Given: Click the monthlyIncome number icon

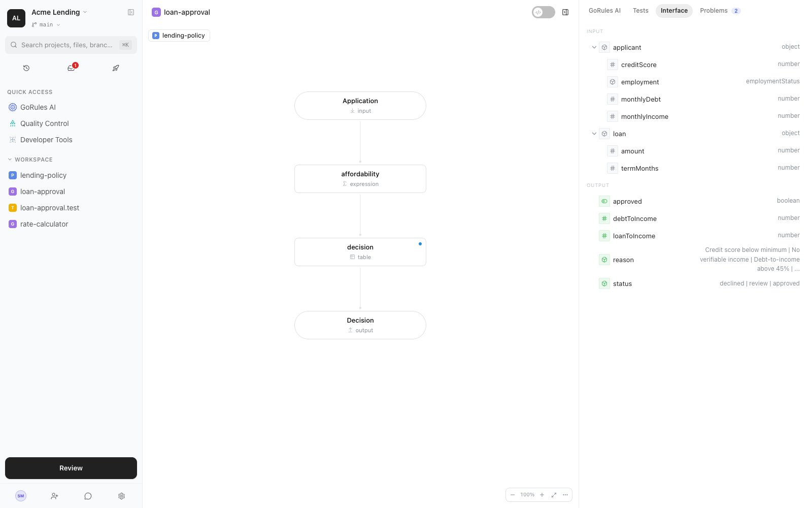Looking at the screenshot, I should pyautogui.click(x=613, y=116).
